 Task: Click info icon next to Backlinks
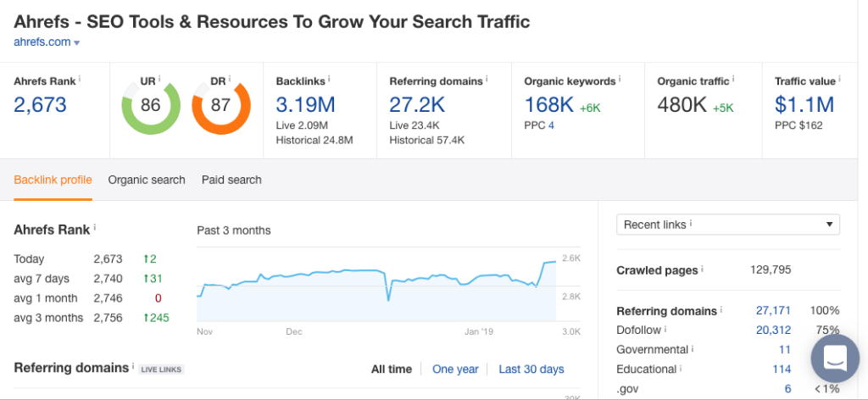[x=329, y=79]
